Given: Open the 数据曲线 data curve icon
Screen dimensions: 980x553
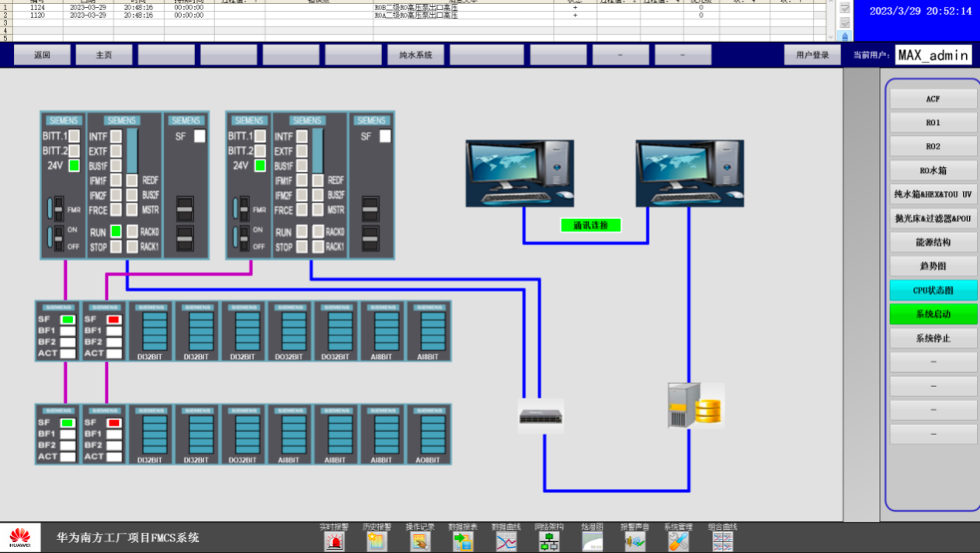Looking at the screenshot, I should [506, 541].
